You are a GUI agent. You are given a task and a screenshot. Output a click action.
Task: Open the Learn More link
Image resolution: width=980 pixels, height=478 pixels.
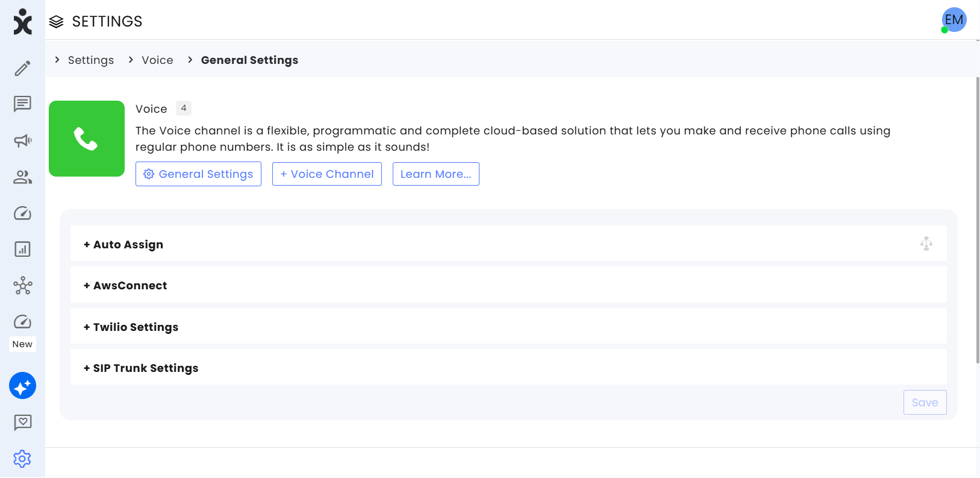coord(436,174)
